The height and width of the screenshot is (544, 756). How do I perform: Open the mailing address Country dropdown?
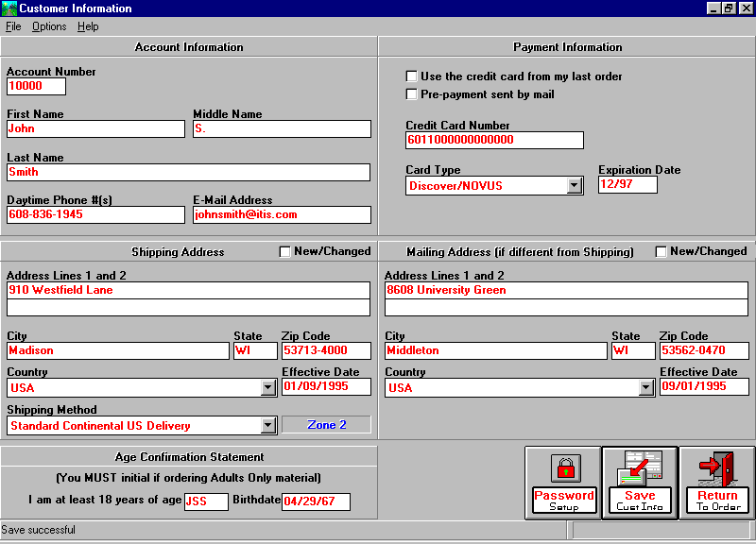coord(646,388)
